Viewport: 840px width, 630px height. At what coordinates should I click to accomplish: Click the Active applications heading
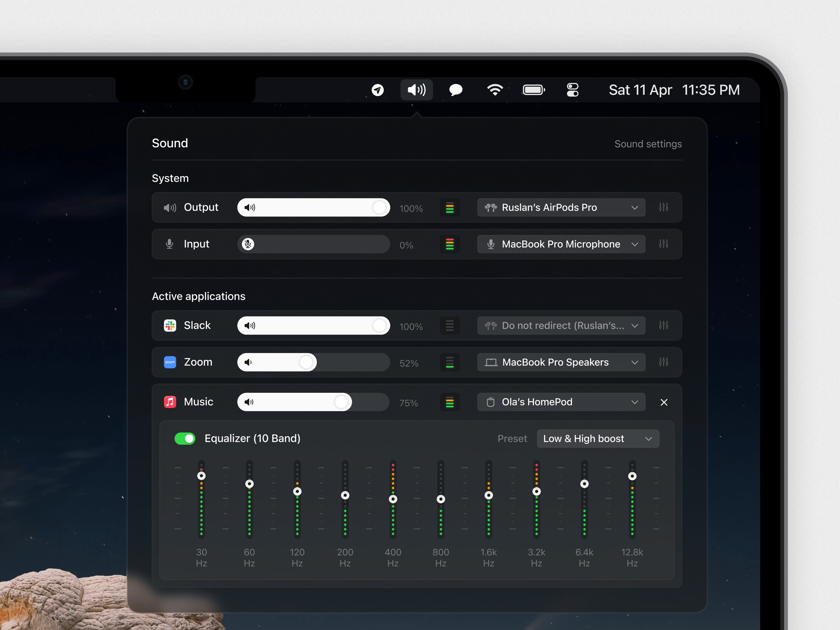[x=199, y=296]
